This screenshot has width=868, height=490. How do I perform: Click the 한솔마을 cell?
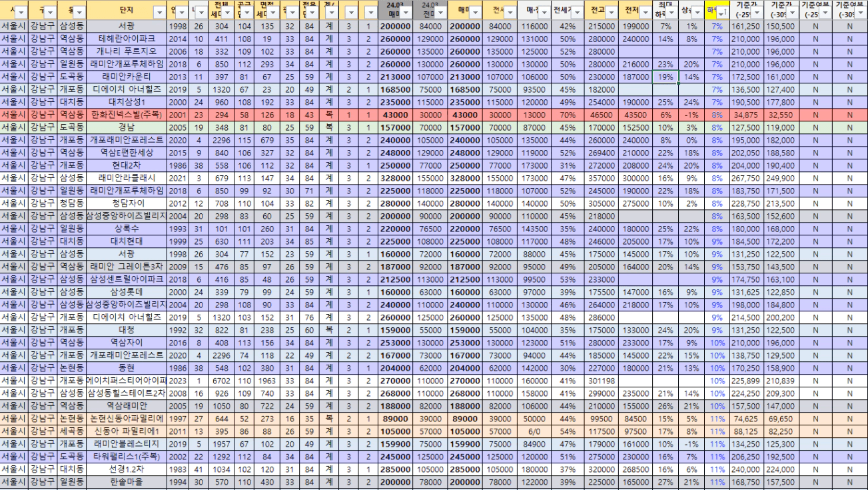(126, 482)
